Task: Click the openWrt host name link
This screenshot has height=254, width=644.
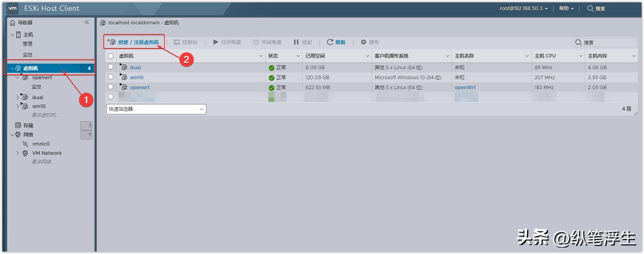Action: pyautogui.click(x=465, y=88)
